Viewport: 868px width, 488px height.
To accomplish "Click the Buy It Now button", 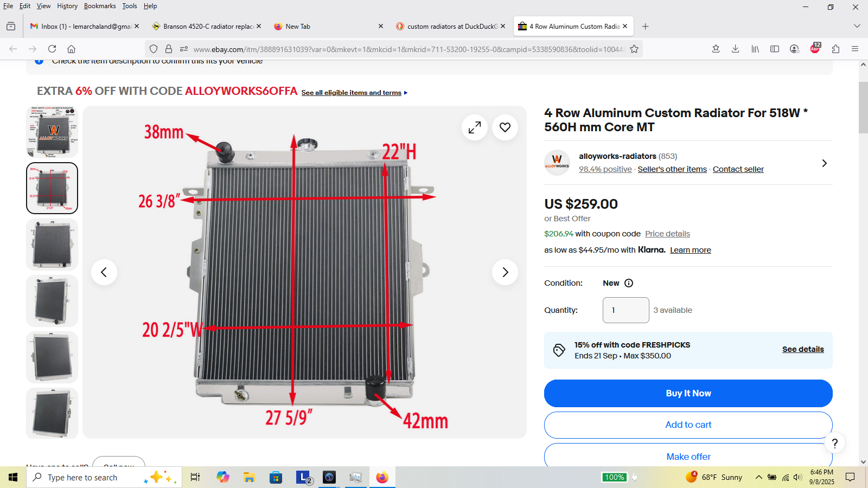I will click(x=688, y=393).
